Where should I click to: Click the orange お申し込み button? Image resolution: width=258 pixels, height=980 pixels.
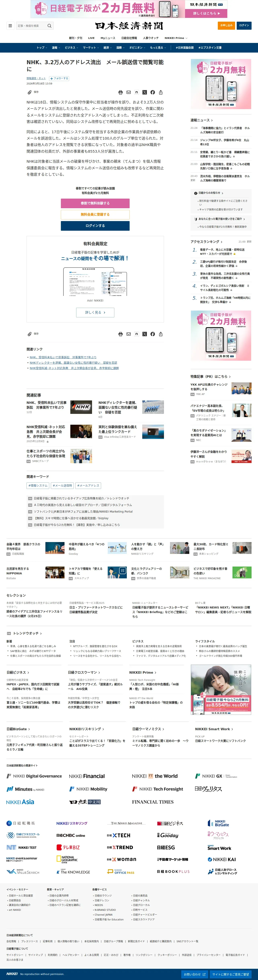coord(226,25)
